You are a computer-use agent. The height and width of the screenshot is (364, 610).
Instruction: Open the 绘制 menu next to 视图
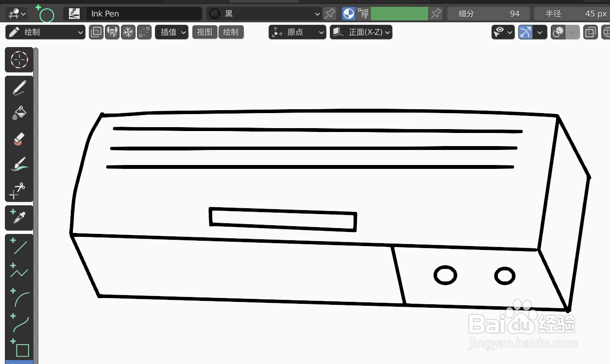pos(231,33)
